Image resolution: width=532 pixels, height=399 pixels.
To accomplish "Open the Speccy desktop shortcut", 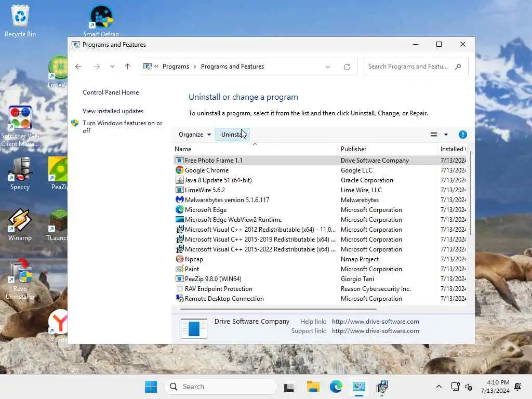I will point(20,174).
